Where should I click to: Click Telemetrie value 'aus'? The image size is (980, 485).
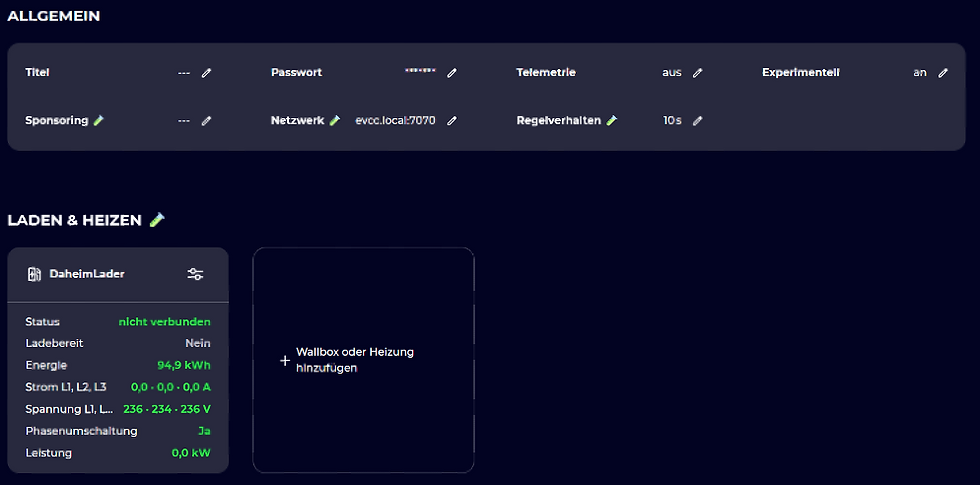[671, 72]
